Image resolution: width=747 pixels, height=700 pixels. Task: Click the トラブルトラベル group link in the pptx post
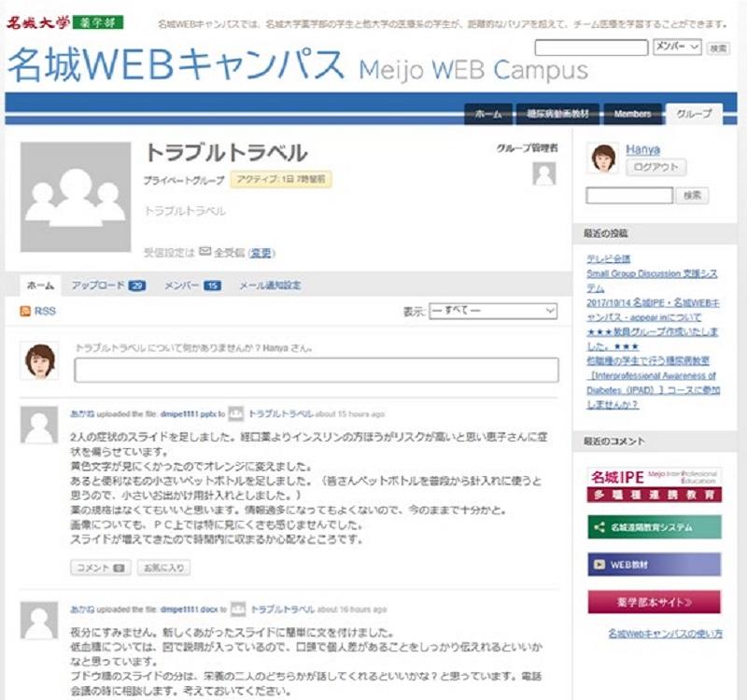[281, 413]
